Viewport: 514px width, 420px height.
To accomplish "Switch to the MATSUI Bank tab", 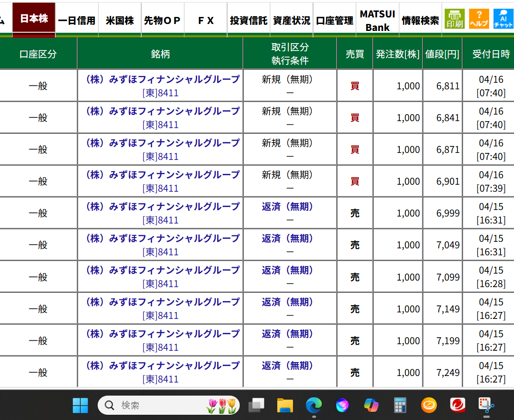I will point(377,19).
